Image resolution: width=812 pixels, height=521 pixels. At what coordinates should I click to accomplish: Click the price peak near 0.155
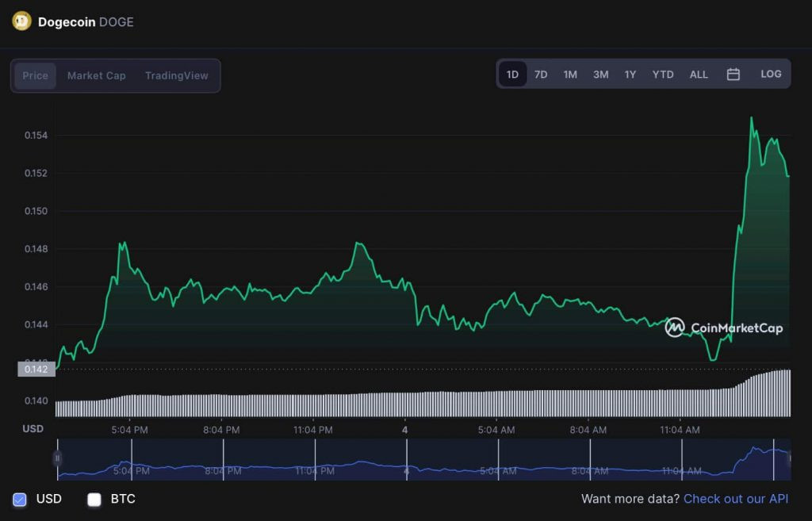[x=752, y=117]
